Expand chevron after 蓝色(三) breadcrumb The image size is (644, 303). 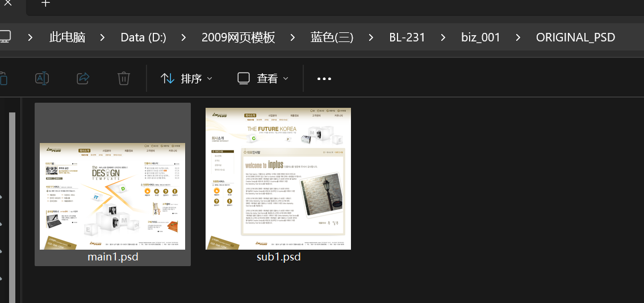(371, 38)
